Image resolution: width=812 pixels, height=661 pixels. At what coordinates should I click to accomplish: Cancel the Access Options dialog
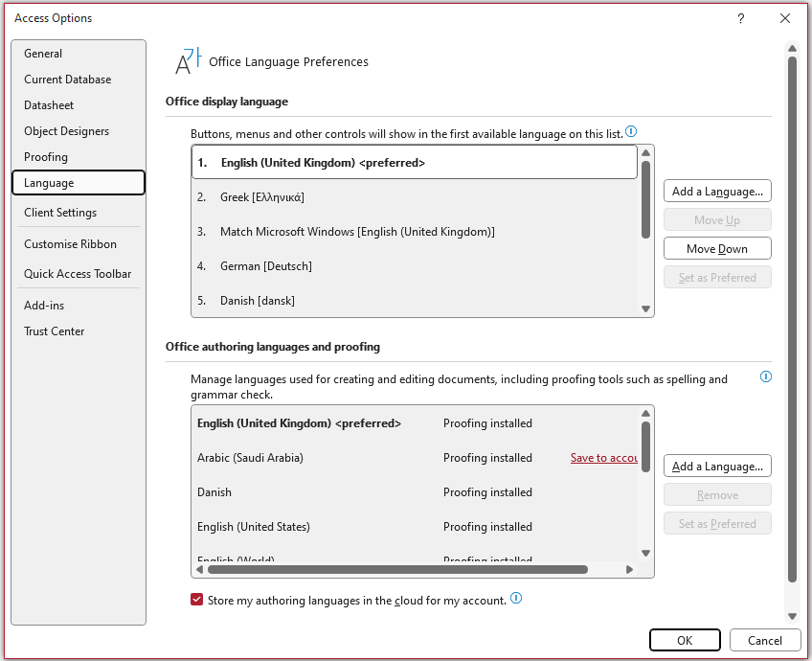pos(765,640)
